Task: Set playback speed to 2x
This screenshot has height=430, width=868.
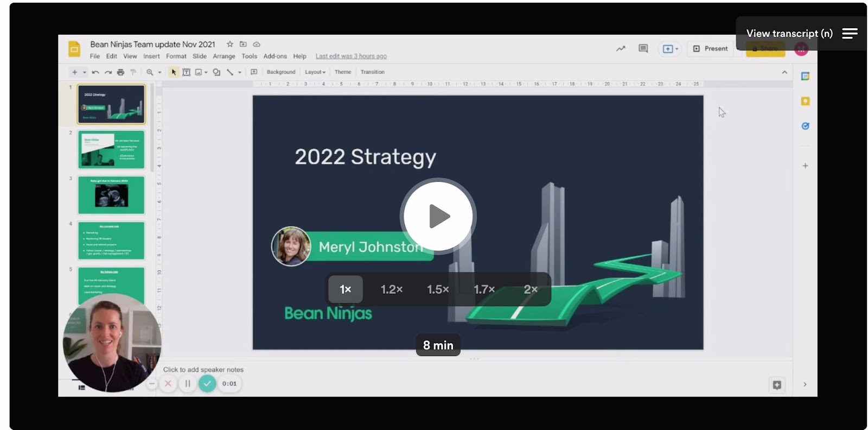Action: click(x=531, y=289)
